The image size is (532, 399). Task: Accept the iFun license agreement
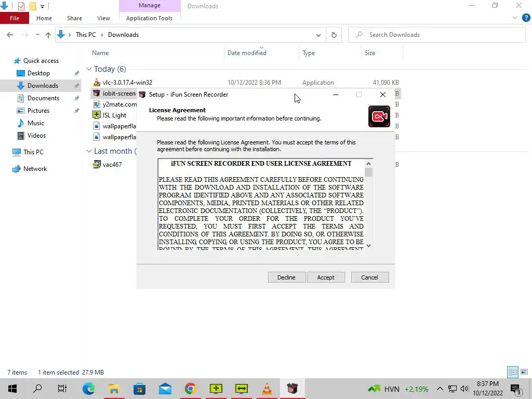click(x=326, y=277)
